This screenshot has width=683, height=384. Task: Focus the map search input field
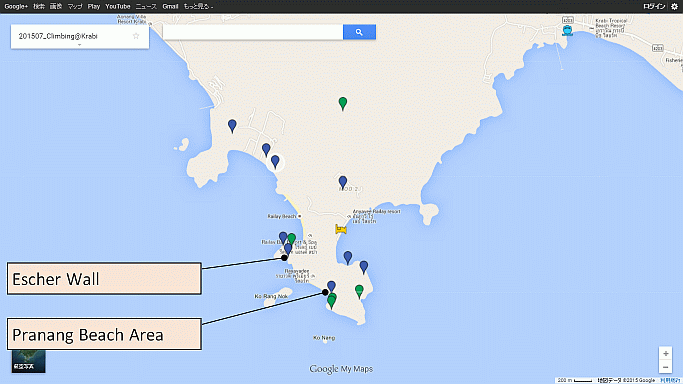click(253, 32)
